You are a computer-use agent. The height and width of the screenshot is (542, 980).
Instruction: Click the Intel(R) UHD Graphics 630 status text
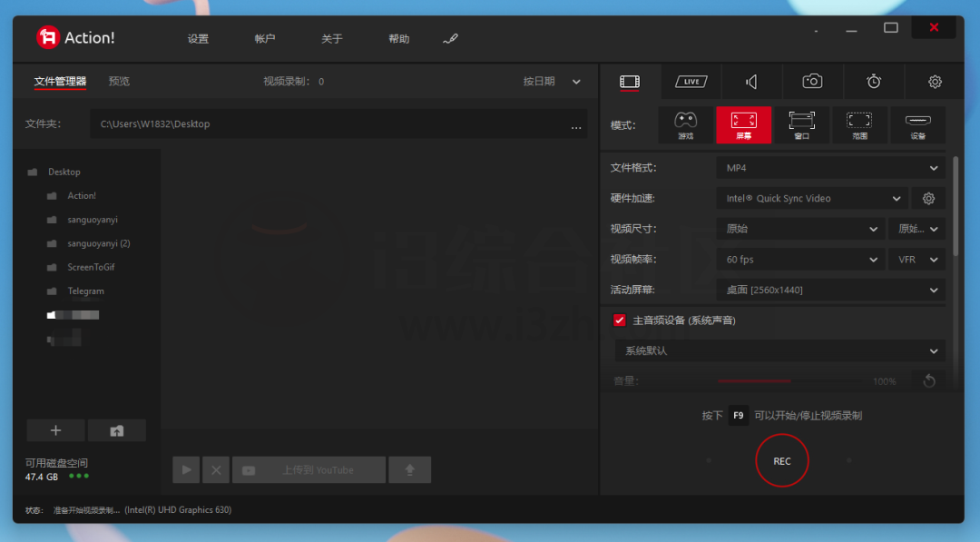click(178, 510)
